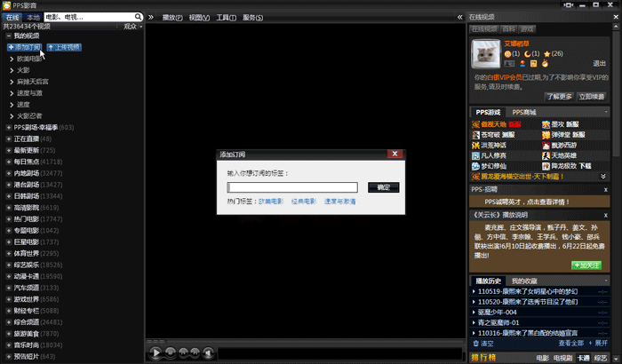Click the 欧美电影 hot tag link
The width and height of the screenshot is (622, 364).
coord(271,202)
